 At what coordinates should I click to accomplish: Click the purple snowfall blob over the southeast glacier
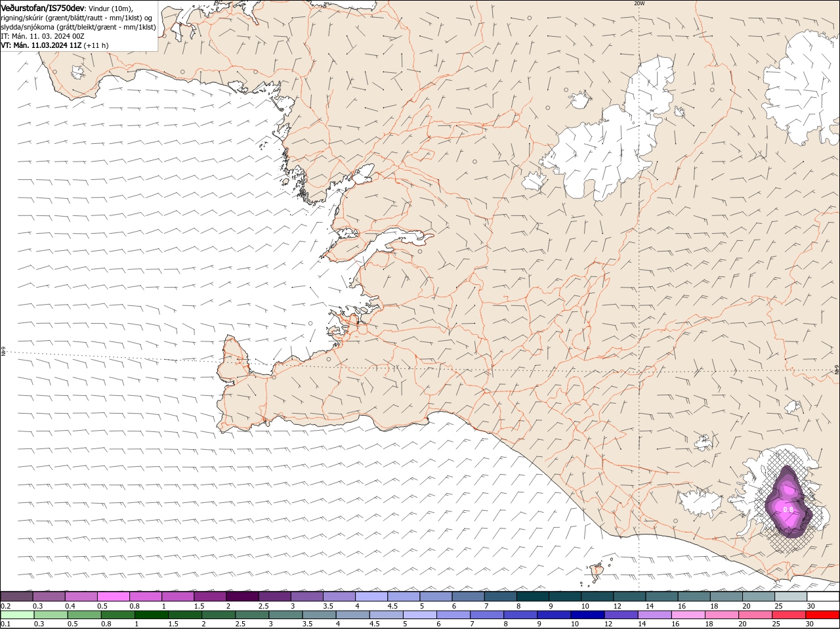[x=788, y=502]
